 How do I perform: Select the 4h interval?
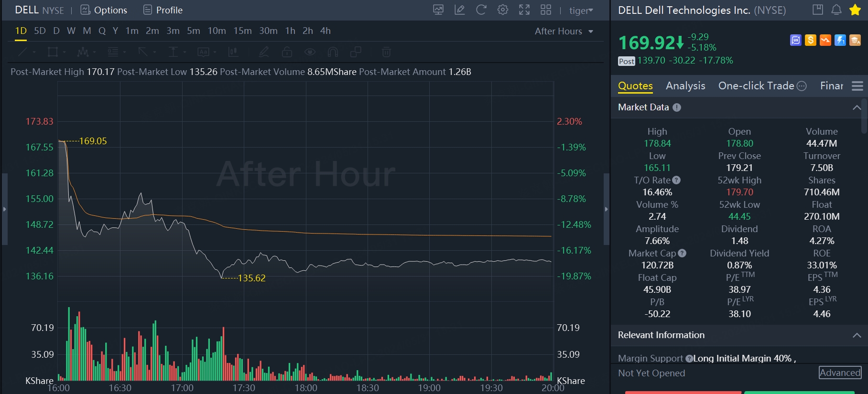pos(325,31)
